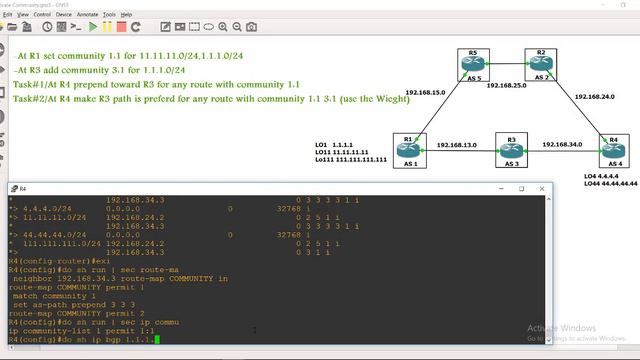Click the PuTTY icon in R4 title bar

pyautogui.click(x=15, y=189)
